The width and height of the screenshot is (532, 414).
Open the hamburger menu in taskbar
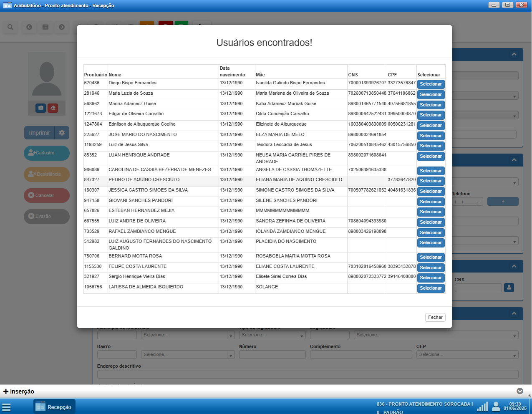(6, 407)
